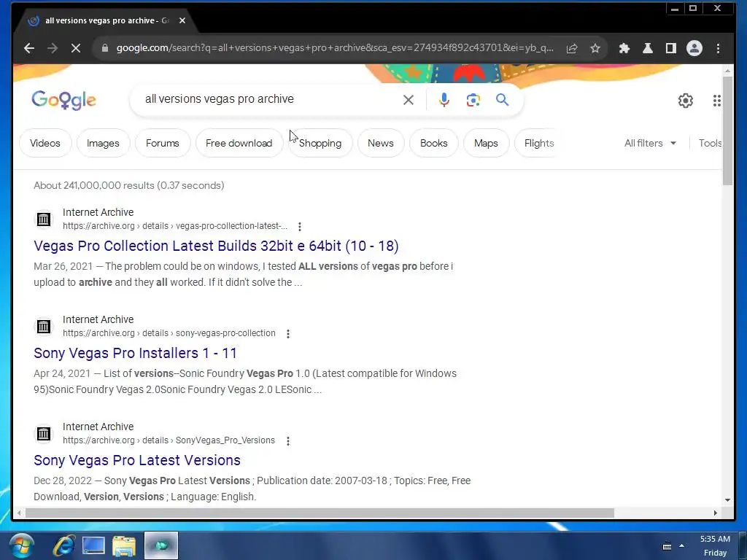747x560 pixels.
Task: Open options for SonyVegas_Pro_Versions result
Action: click(287, 440)
